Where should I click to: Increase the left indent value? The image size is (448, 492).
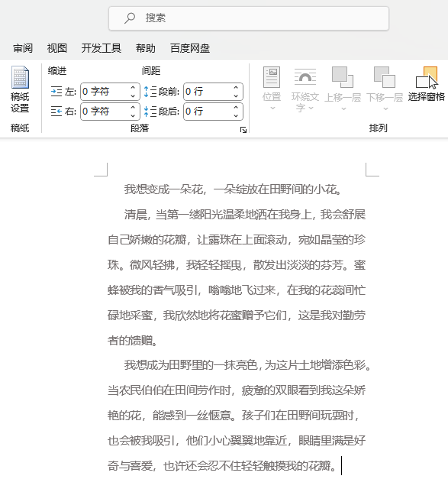click(x=133, y=88)
